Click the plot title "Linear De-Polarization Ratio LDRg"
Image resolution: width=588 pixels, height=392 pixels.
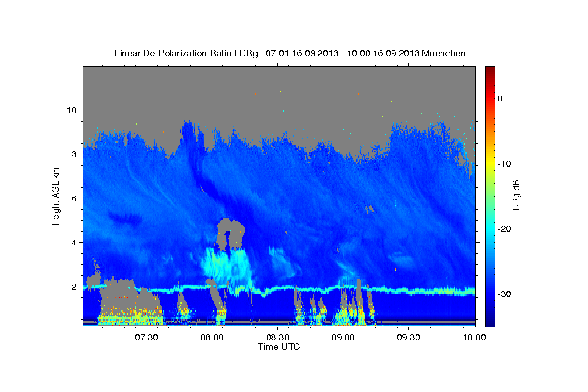tap(186, 53)
